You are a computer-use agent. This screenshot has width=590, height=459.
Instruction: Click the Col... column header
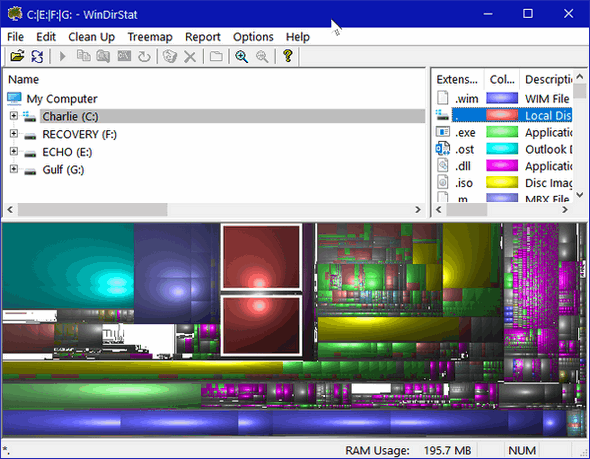(x=502, y=79)
